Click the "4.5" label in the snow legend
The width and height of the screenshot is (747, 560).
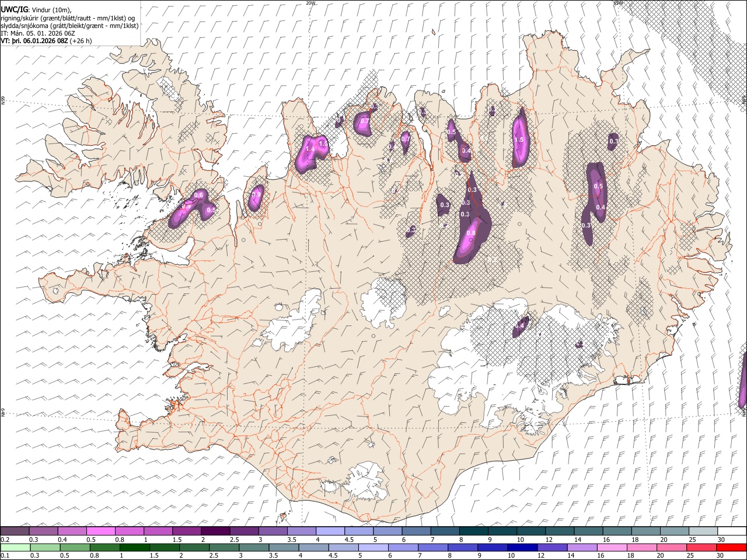tap(348, 540)
